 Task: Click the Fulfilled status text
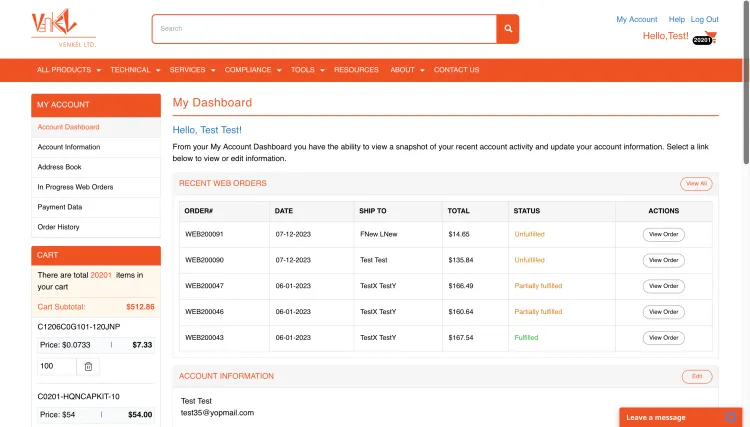pyautogui.click(x=526, y=338)
